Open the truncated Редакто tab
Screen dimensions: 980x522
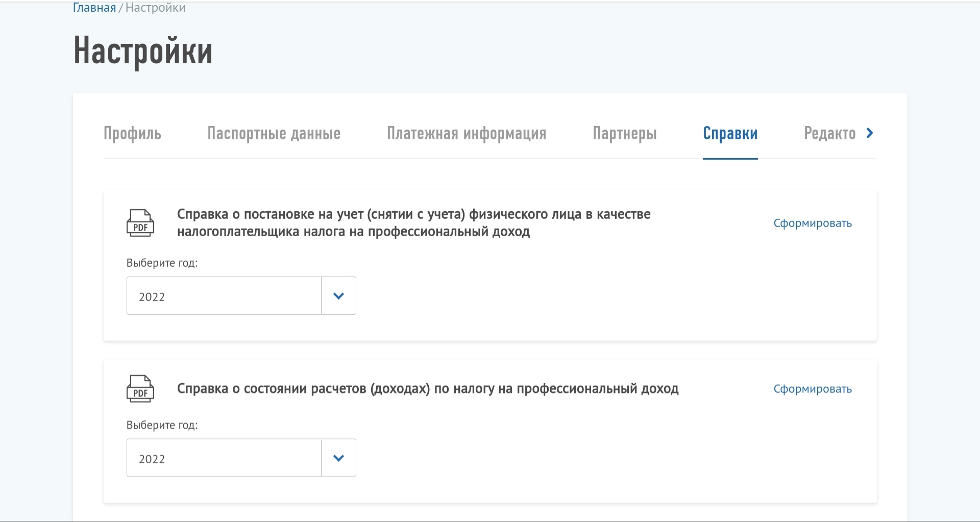pos(829,134)
